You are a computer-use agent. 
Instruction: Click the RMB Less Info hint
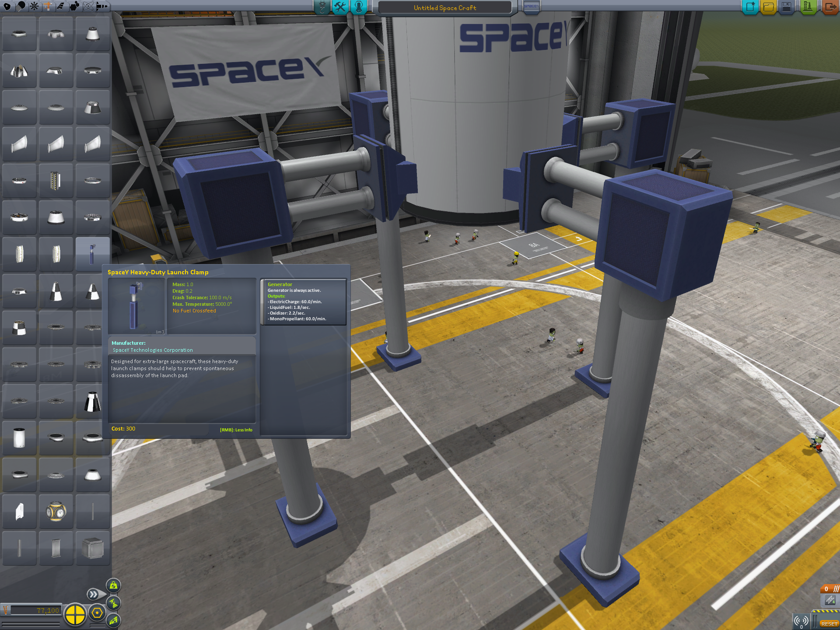pyautogui.click(x=236, y=430)
